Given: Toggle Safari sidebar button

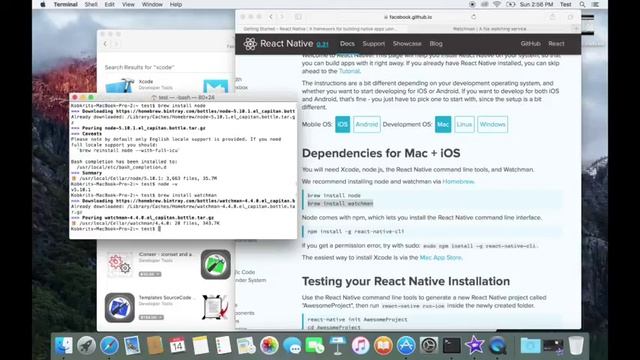Looking at the screenshot, I should coord(298,17).
